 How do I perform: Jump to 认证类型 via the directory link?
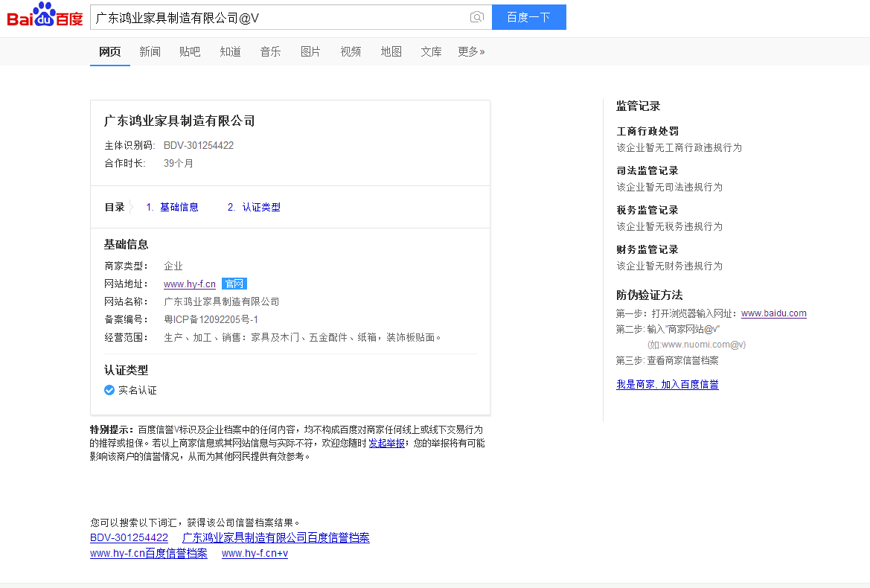[x=262, y=207]
